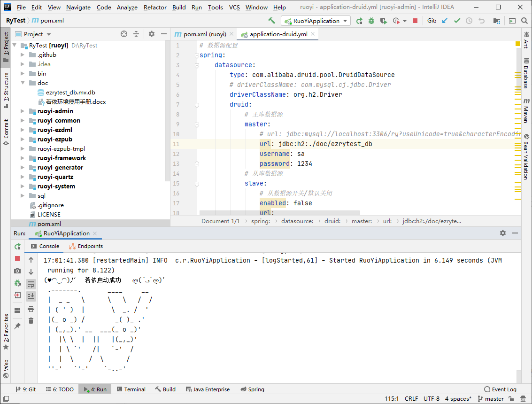This screenshot has width=532, height=404.
Task: Switch to the pom.xml (ruoyi) editor tab
Action: point(200,34)
